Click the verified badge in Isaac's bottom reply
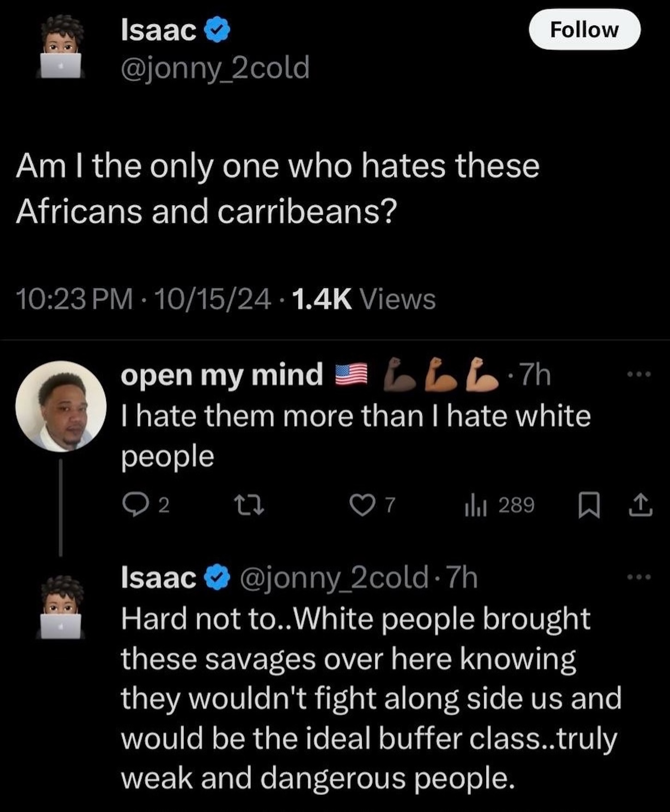Screen dimensions: 670x812 (x=217, y=577)
